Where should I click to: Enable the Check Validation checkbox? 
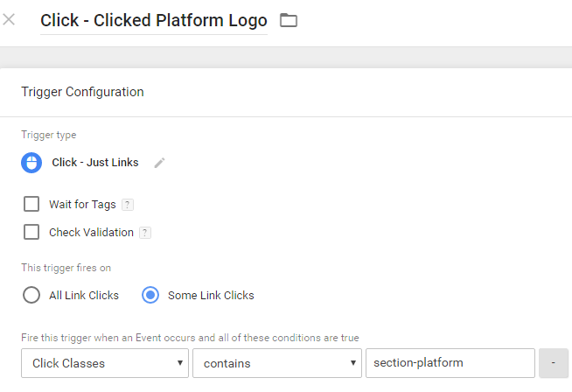[x=31, y=232]
